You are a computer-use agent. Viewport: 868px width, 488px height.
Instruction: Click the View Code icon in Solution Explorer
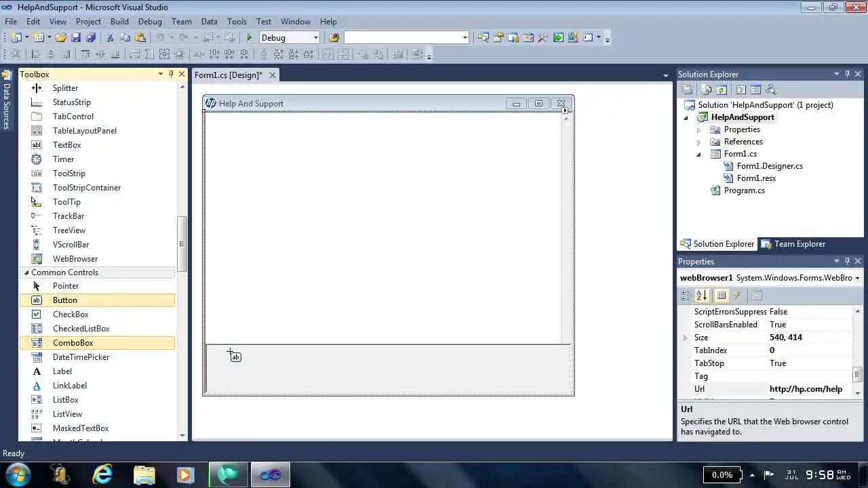pos(741,89)
